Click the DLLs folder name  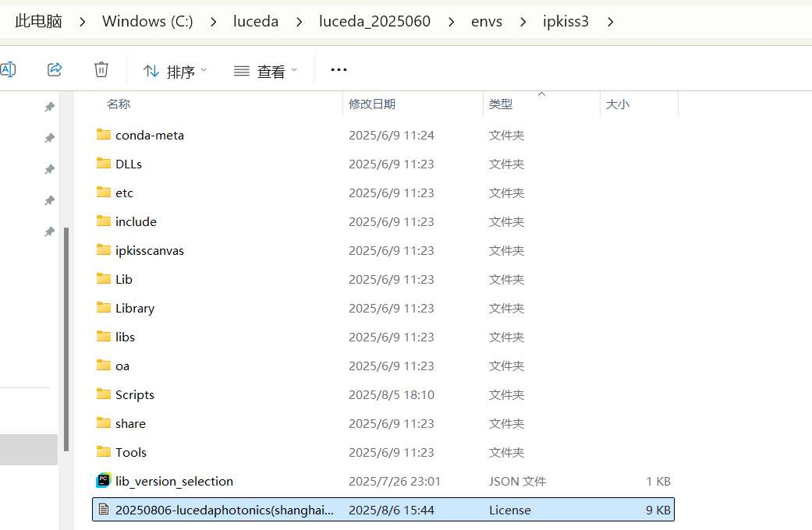click(x=129, y=164)
